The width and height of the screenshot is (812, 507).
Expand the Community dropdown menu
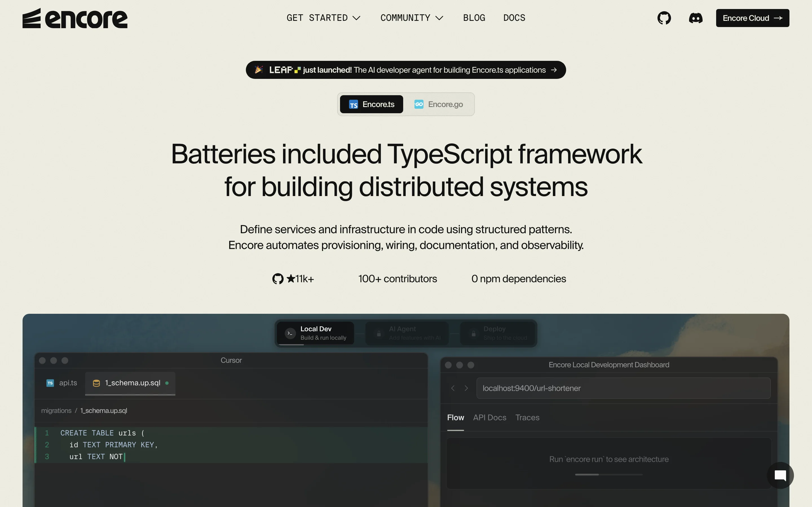tap(412, 18)
